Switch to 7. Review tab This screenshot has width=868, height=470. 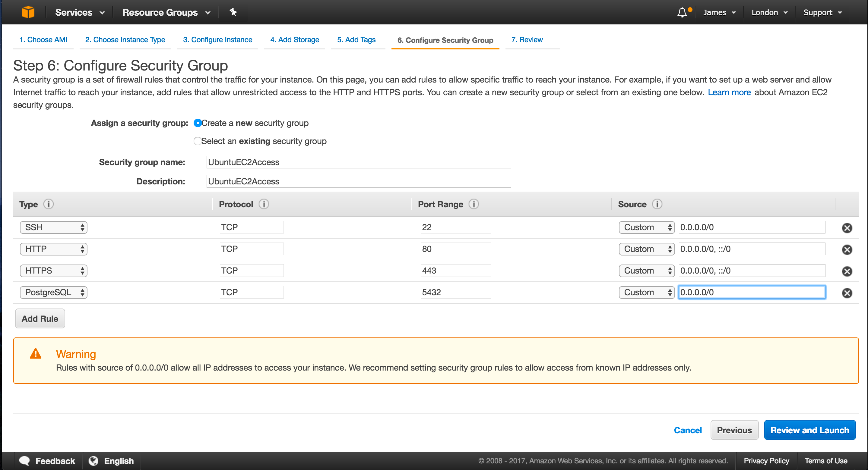527,40
